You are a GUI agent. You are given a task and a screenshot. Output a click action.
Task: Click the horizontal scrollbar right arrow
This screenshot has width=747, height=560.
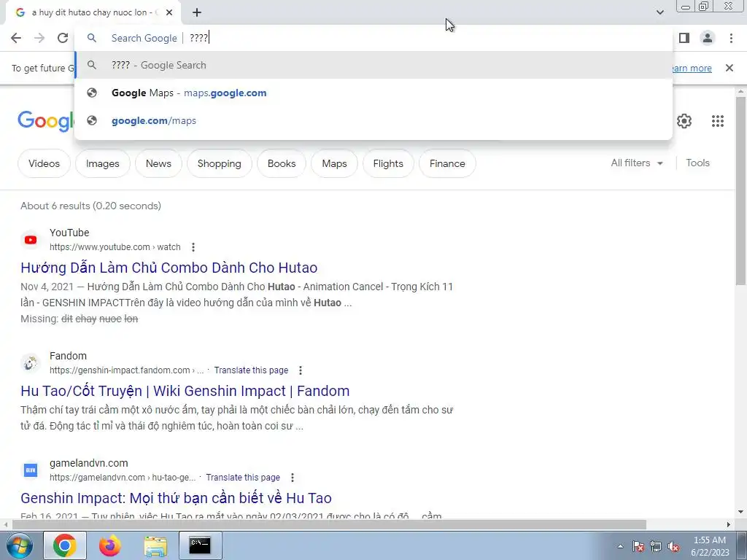729,525
